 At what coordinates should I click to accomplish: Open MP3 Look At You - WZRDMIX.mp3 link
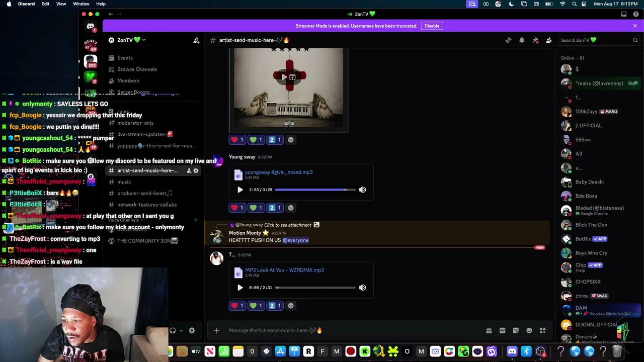pos(284,270)
